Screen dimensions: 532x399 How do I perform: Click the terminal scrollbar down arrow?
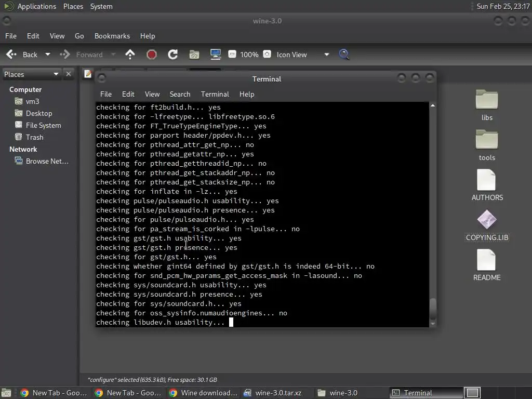coord(433,324)
